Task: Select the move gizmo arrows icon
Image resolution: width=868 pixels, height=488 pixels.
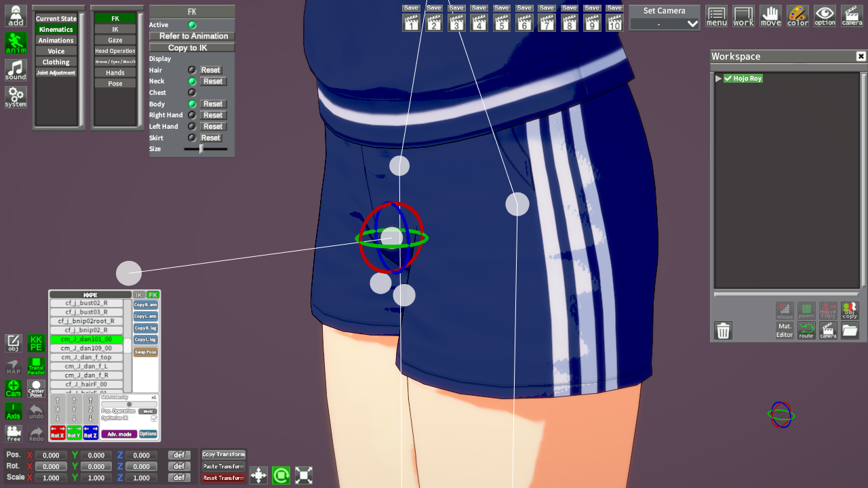Action: pyautogui.click(x=258, y=475)
